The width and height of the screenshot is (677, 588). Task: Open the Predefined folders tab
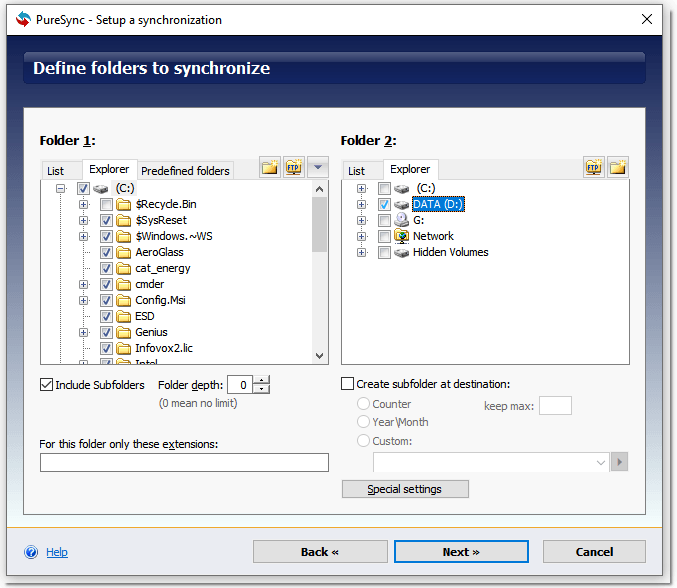(x=186, y=171)
